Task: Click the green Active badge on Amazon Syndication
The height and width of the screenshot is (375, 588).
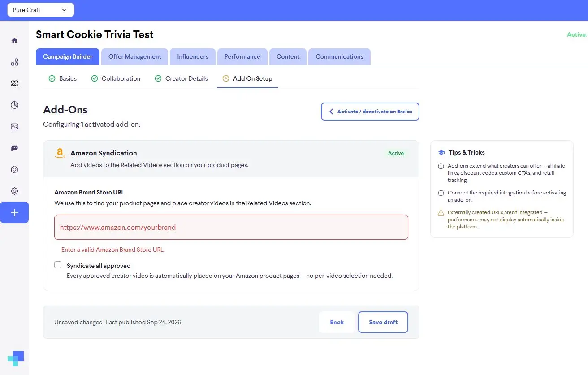Action: coord(396,153)
